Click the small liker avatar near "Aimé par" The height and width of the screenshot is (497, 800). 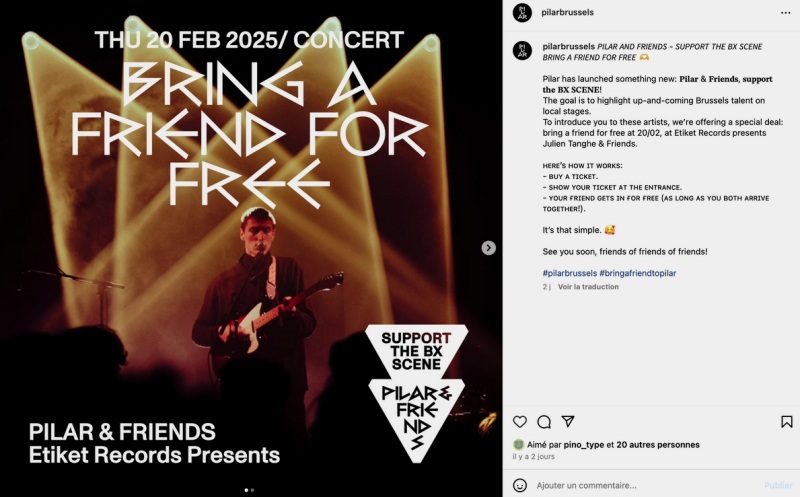click(519, 445)
